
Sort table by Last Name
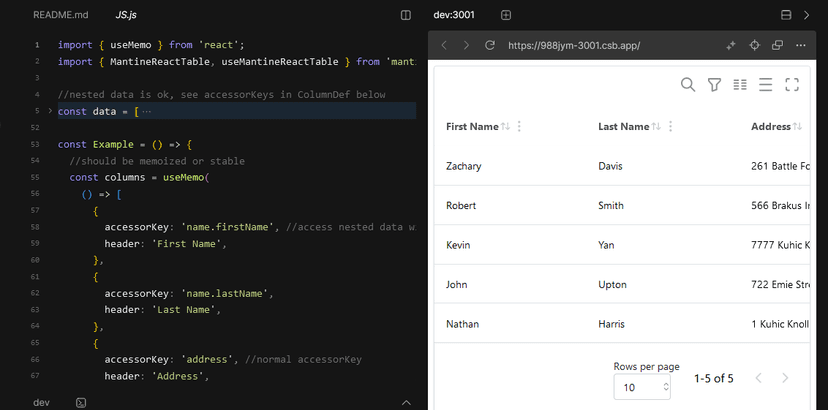tap(656, 127)
